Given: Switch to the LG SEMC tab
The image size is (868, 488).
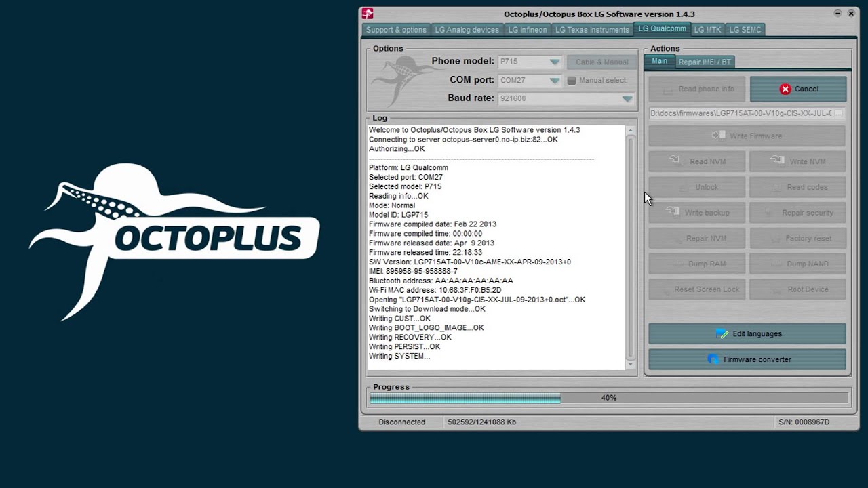Looking at the screenshot, I should pos(745,30).
